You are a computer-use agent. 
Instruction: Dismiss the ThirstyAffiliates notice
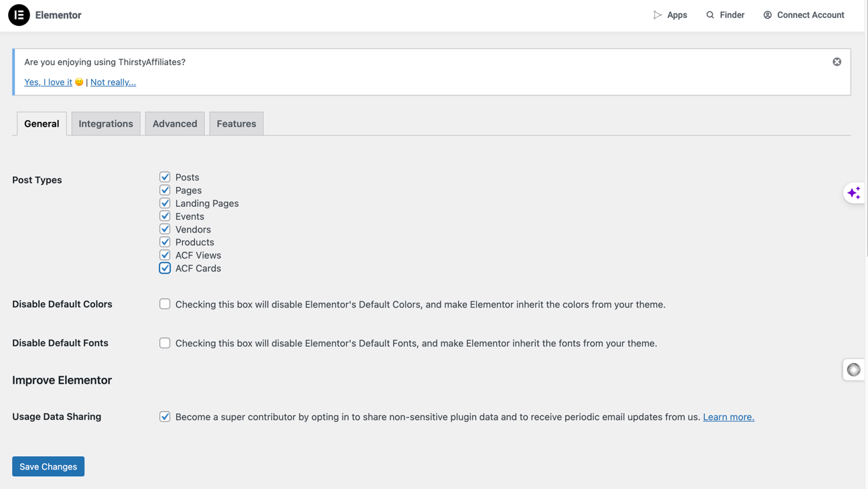point(837,62)
